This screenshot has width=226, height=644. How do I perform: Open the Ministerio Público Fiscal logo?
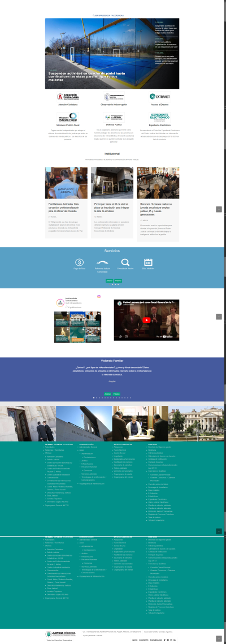(68, 117)
